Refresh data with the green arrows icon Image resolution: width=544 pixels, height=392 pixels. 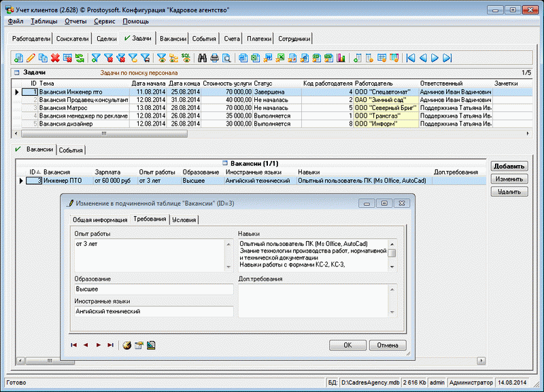click(80, 58)
